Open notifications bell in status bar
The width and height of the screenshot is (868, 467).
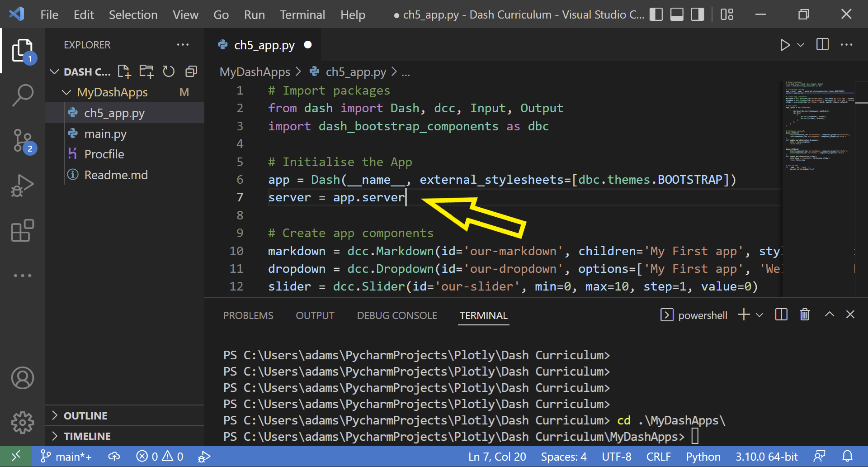(848, 457)
